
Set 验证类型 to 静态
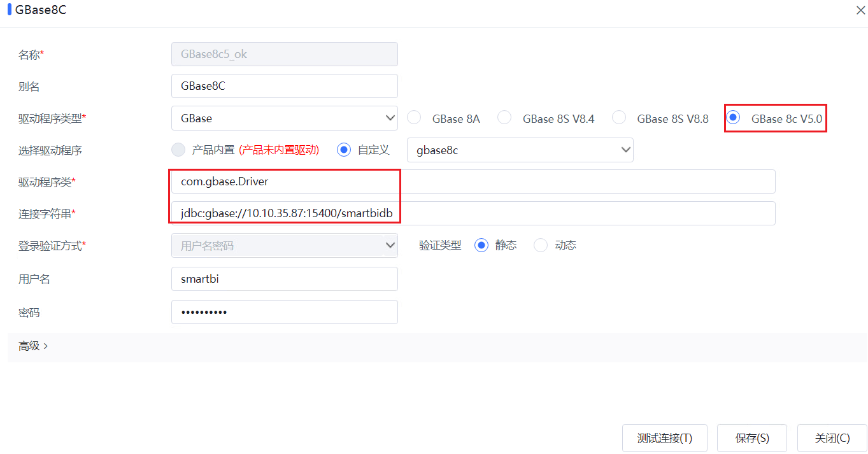coord(481,245)
